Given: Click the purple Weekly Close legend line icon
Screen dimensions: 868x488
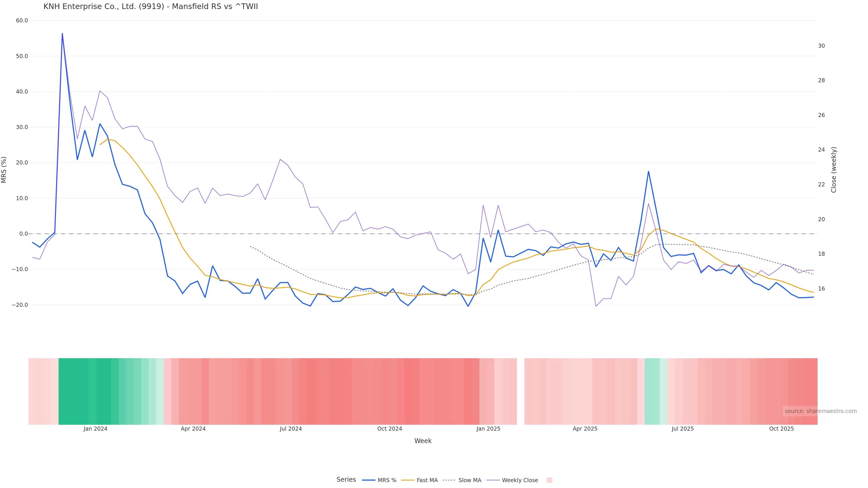Looking at the screenshot, I should click(x=493, y=480).
